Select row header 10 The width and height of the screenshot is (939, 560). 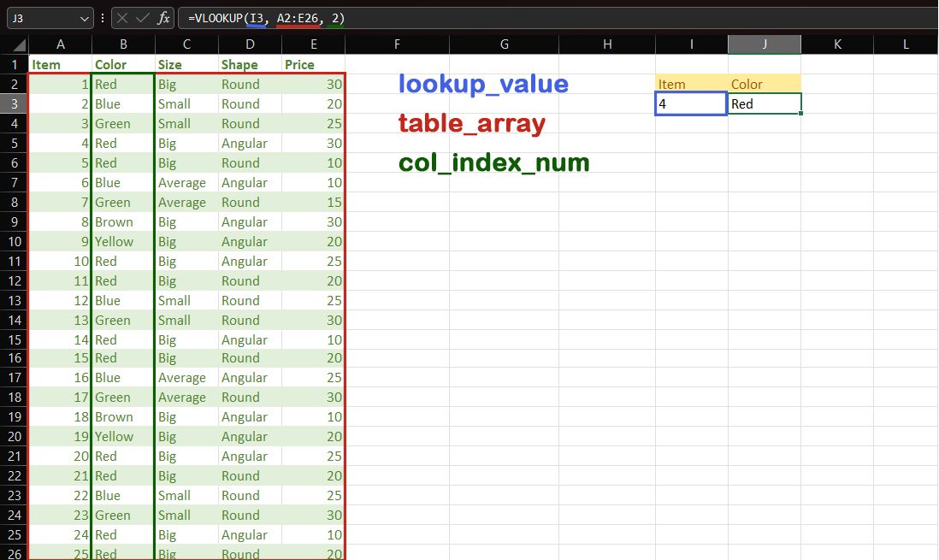15,241
